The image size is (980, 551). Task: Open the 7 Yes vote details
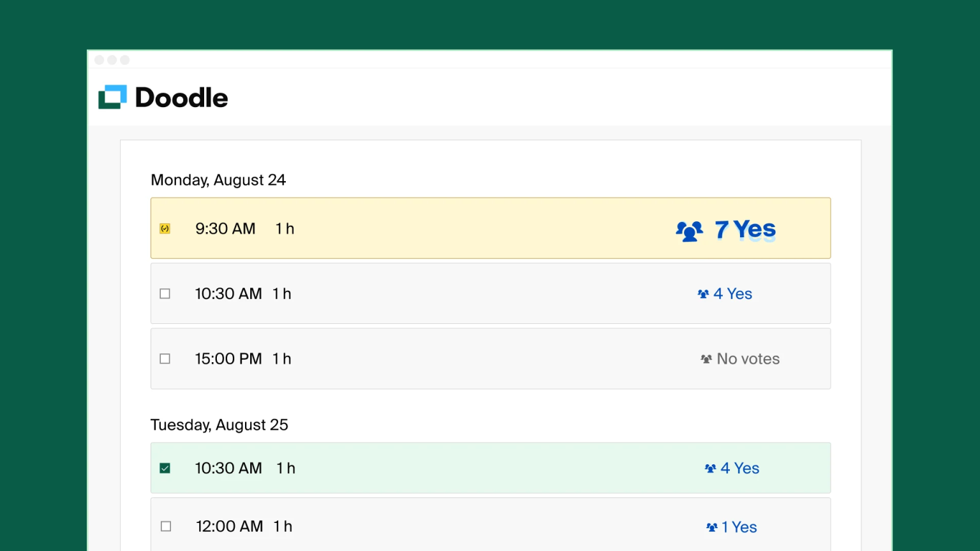tap(745, 230)
